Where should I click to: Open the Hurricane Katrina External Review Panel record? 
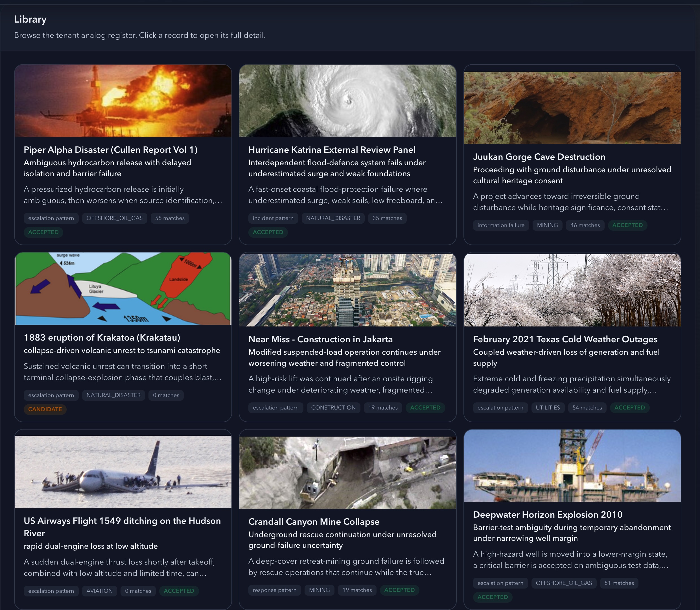(332, 150)
